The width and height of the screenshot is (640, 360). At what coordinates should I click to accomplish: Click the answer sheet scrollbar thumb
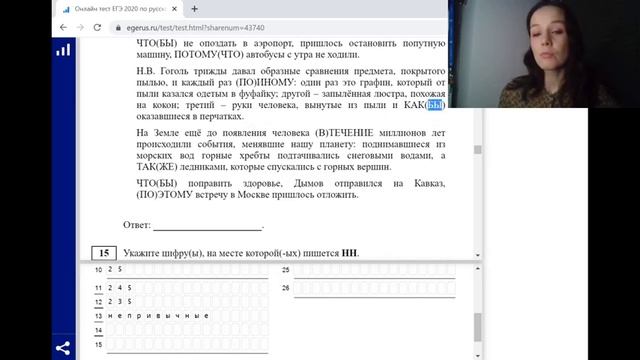[x=478, y=327]
